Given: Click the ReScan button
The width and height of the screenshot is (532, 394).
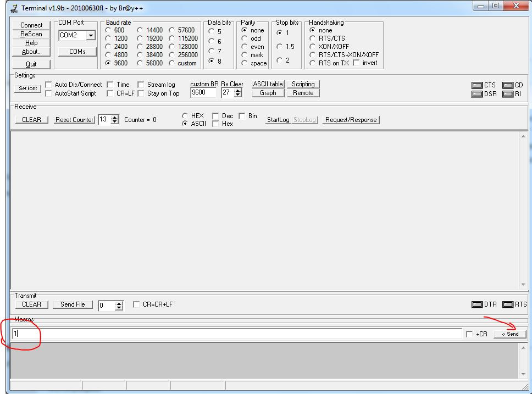Looking at the screenshot, I should (x=31, y=34).
